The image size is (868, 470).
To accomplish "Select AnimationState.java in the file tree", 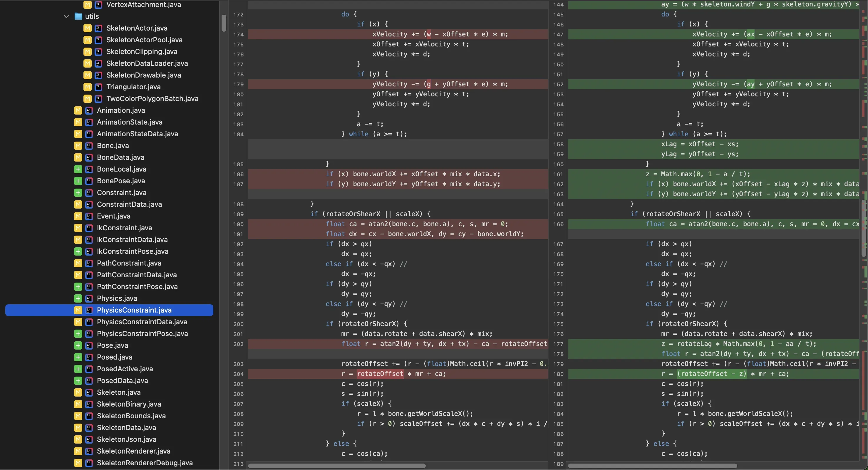I will pos(130,122).
